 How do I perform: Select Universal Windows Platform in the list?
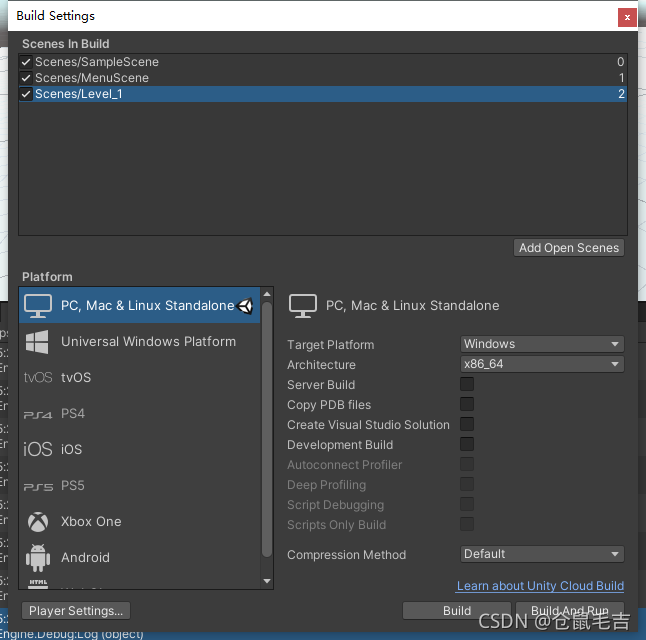pos(140,342)
